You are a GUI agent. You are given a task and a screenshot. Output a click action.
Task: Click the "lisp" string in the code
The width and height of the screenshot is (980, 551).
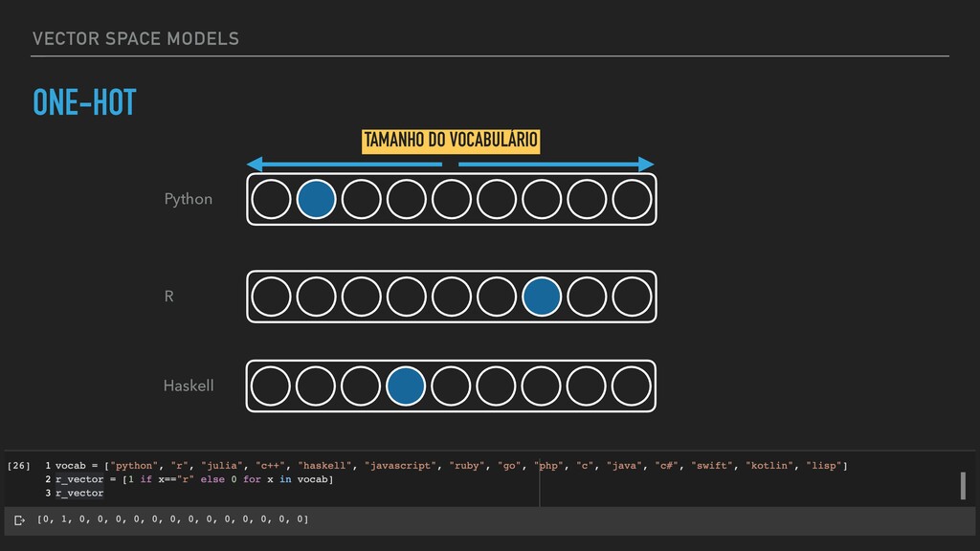(824, 466)
